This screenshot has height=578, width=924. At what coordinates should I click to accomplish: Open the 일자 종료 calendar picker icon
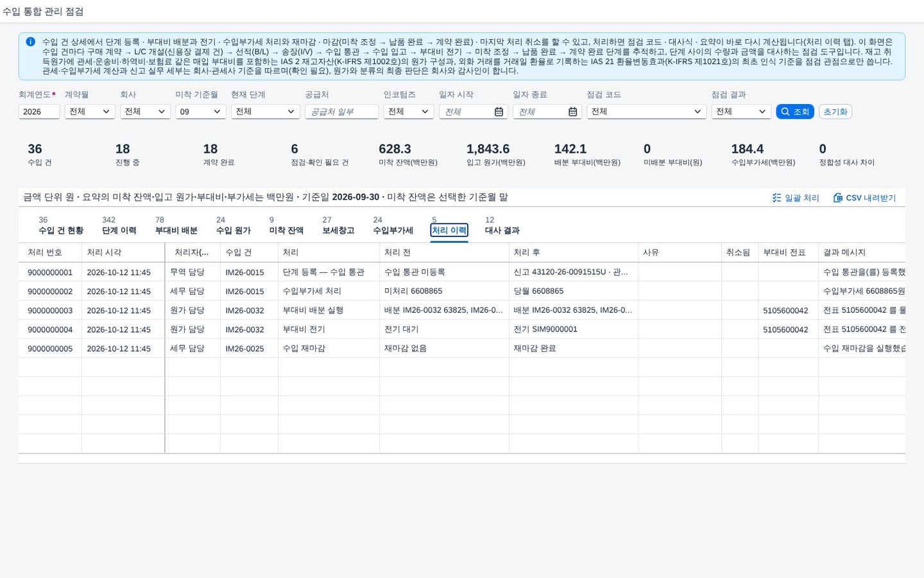tap(572, 112)
